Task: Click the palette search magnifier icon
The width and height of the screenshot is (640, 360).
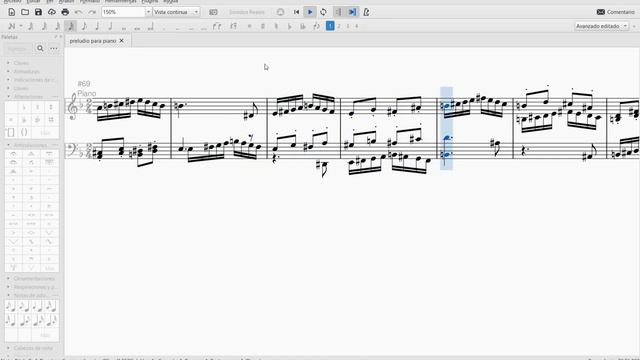Action: click(40, 48)
